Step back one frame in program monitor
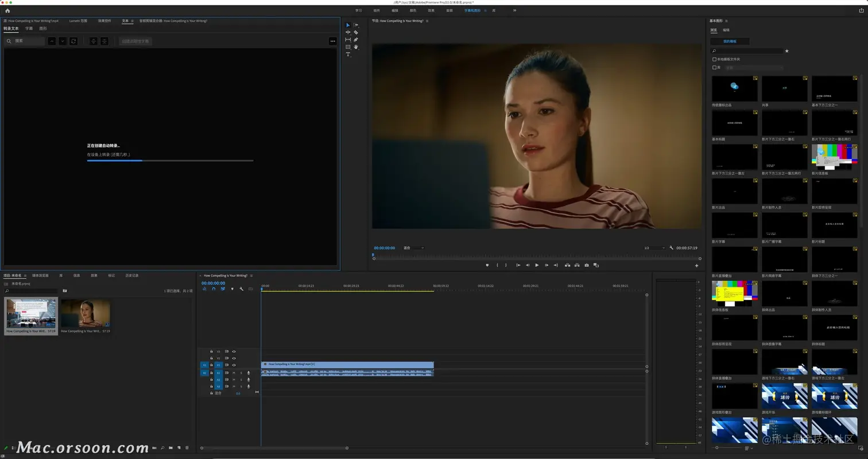Image resolution: width=868 pixels, height=459 pixels. pyautogui.click(x=528, y=265)
